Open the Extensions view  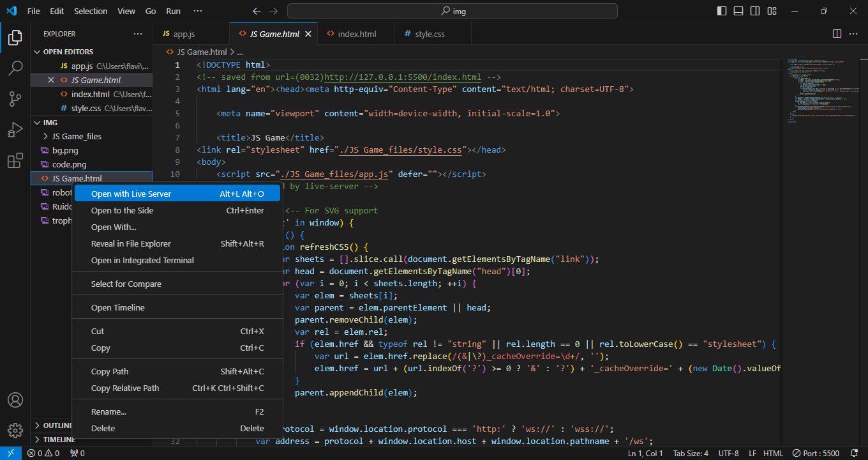point(15,160)
